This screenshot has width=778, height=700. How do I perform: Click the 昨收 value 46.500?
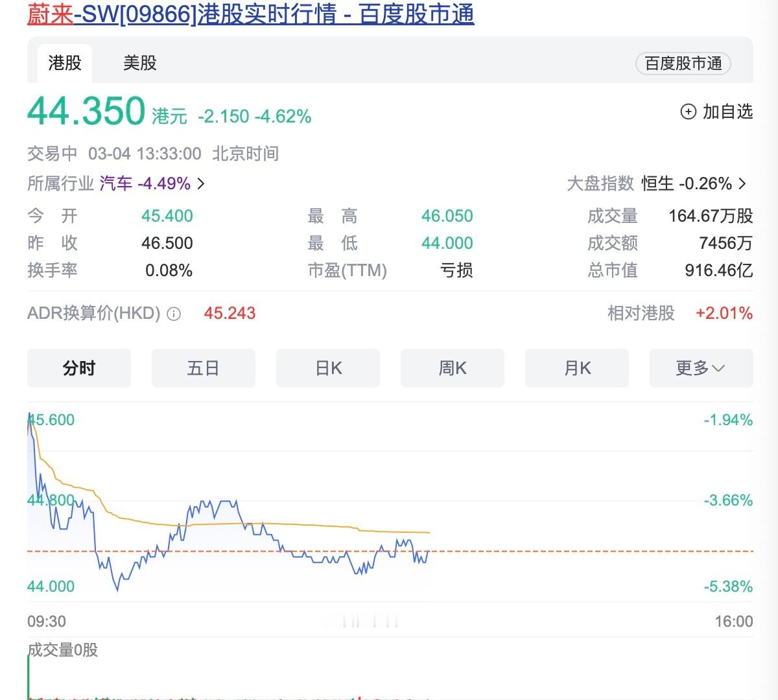pyautogui.click(x=167, y=243)
